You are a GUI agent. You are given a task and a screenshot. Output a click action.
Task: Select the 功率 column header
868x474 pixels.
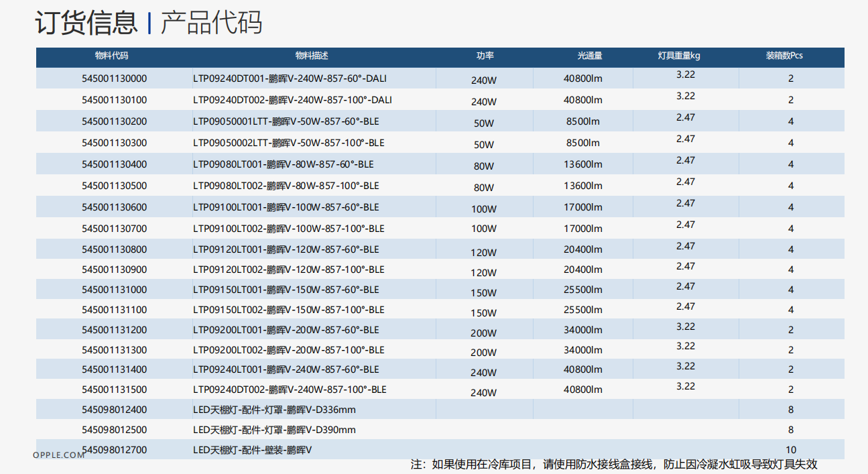[x=485, y=56]
